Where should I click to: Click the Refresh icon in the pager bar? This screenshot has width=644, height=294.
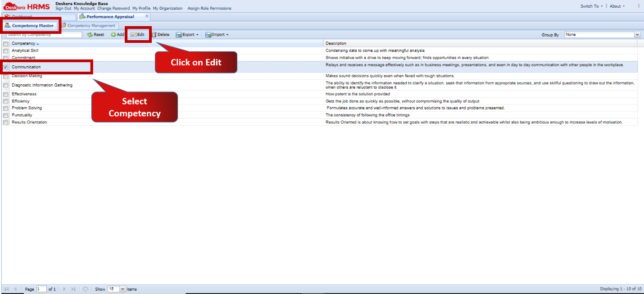[x=85, y=289]
